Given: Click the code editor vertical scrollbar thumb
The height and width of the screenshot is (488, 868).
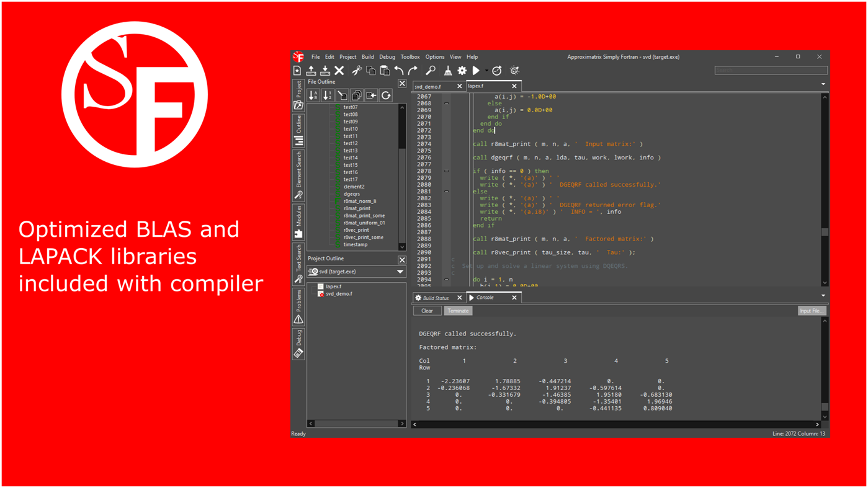Looking at the screenshot, I should (x=825, y=232).
